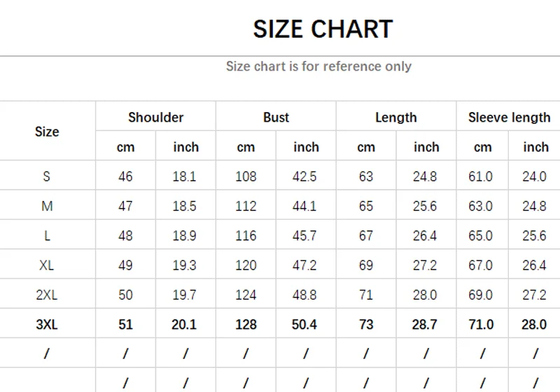Select the Bust column header

click(x=276, y=117)
